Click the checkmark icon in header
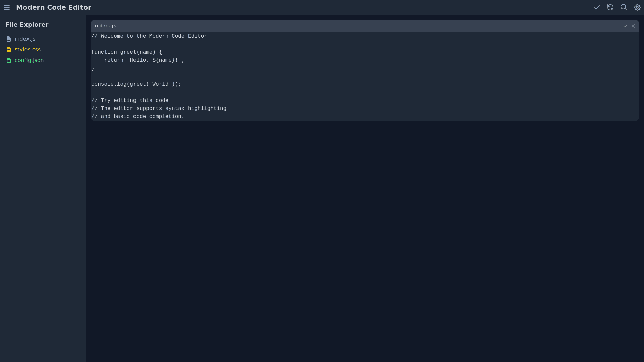The image size is (644, 362). 597,7
